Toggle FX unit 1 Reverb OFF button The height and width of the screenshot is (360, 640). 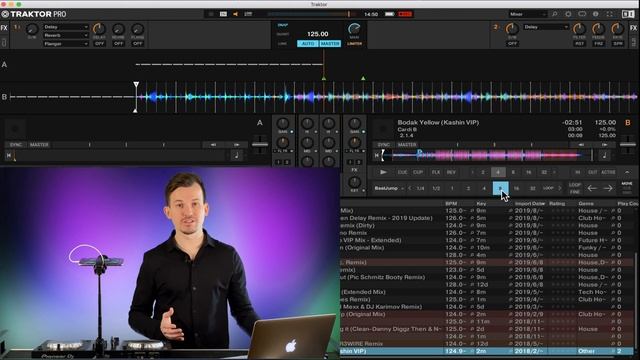[x=118, y=43]
